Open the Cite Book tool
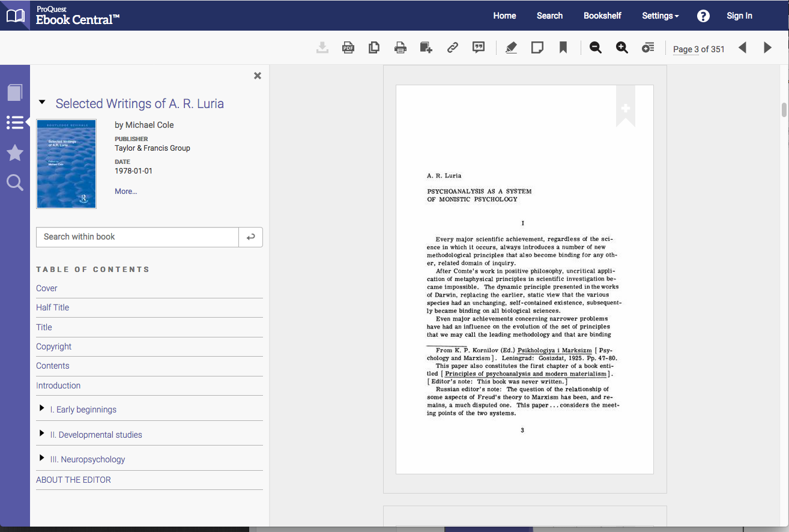Viewport: 789px width, 532px height. 479,47
